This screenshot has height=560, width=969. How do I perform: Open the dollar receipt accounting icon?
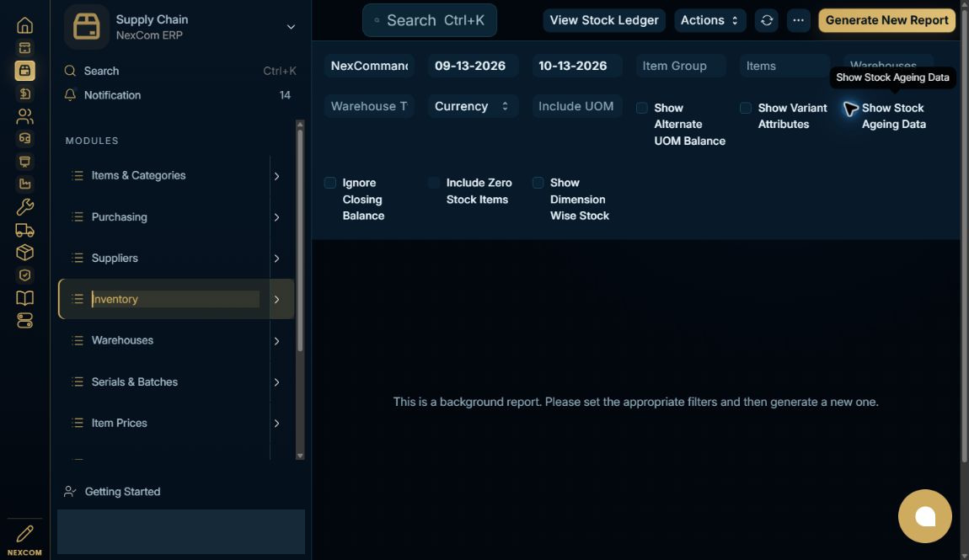[x=24, y=93]
